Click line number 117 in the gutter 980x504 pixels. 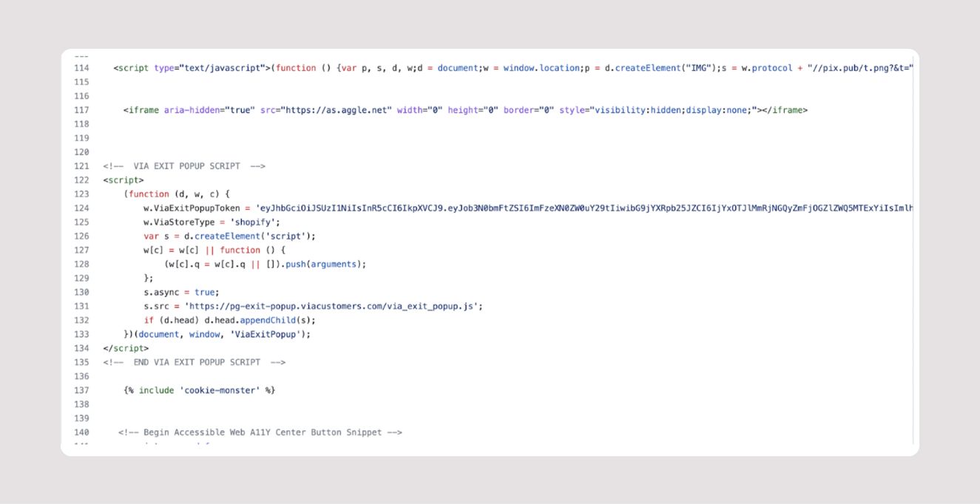pyautogui.click(x=81, y=110)
